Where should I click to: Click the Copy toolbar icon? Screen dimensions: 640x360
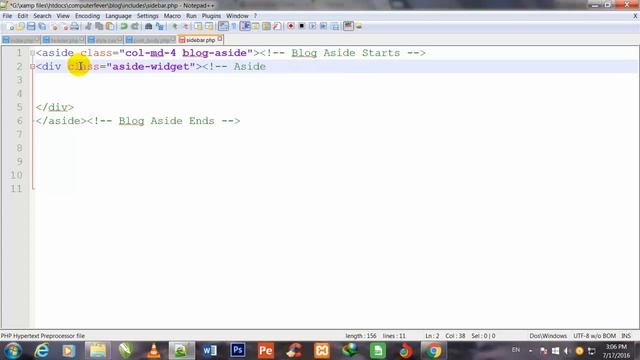point(99,27)
